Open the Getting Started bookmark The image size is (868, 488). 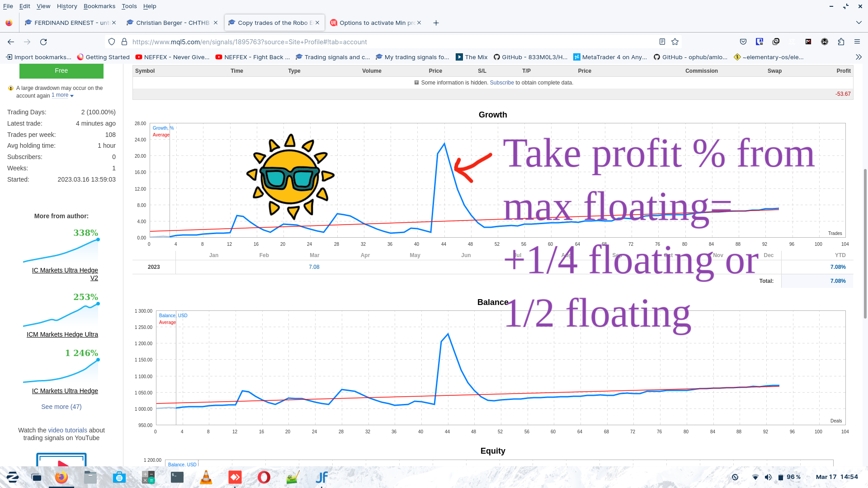coord(103,57)
